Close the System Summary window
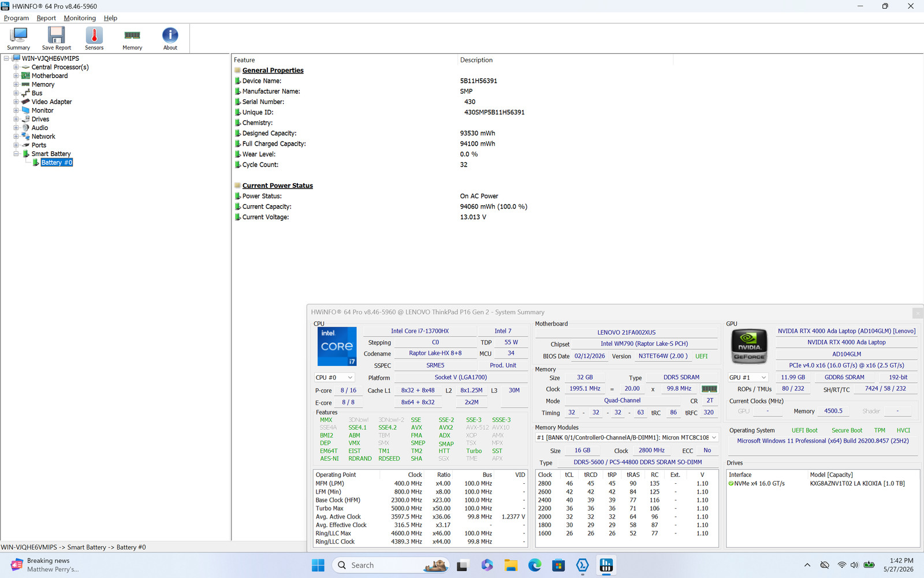Viewport: 924px width, 578px height. [x=917, y=313]
